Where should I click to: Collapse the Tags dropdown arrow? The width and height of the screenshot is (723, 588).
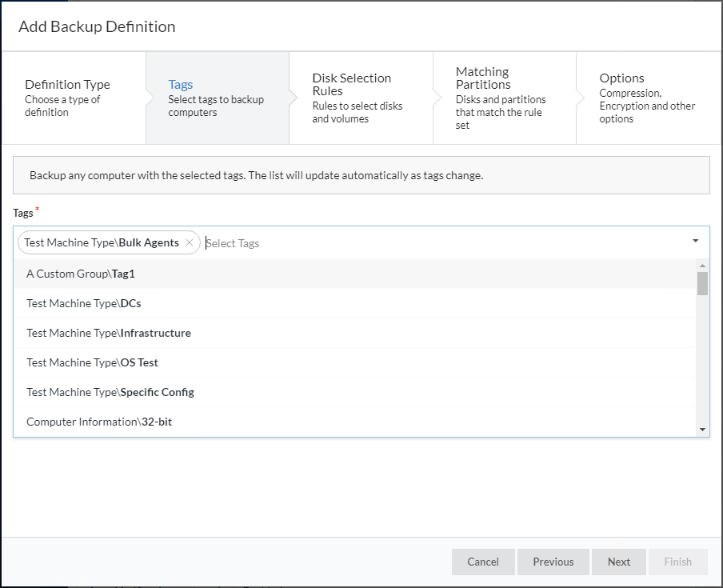click(695, 241)
